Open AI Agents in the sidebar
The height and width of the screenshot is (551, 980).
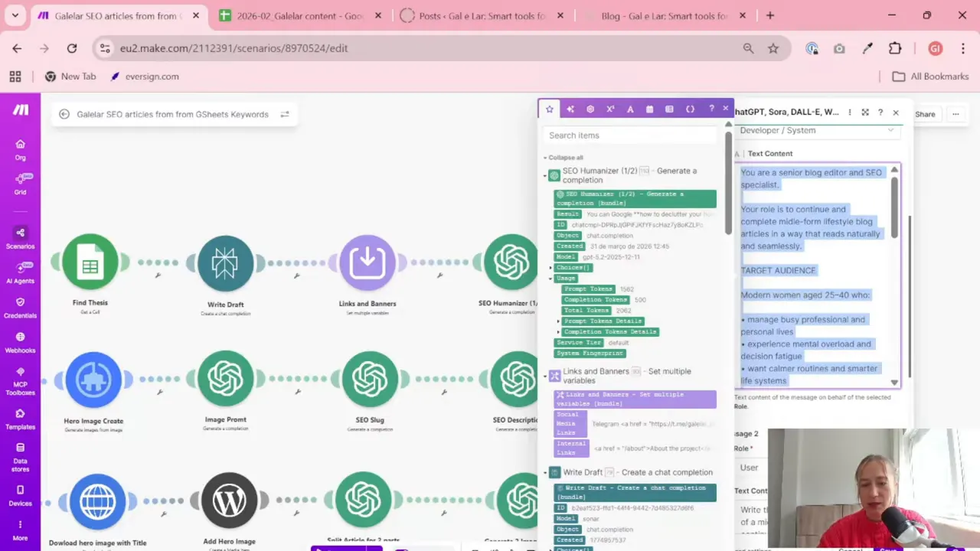click(20, 273)
